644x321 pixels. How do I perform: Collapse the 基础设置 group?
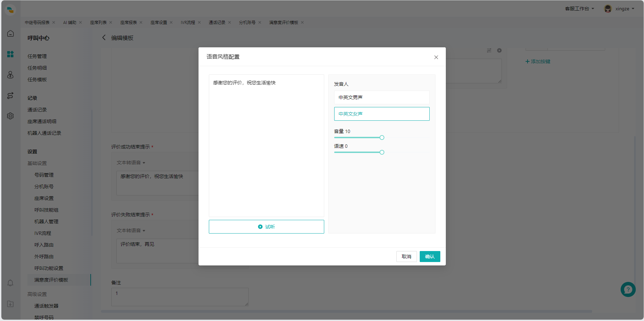[x=37, y=163]
